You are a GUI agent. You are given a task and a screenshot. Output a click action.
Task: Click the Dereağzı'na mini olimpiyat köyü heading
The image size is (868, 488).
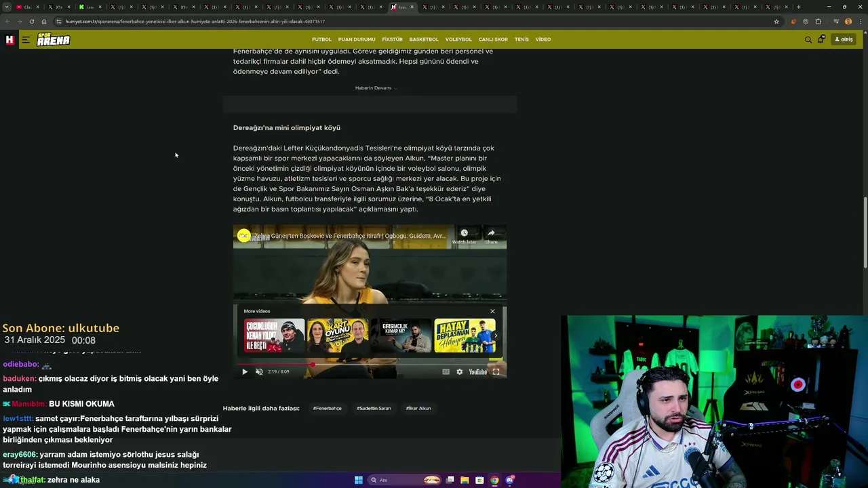tap(287, 127)
